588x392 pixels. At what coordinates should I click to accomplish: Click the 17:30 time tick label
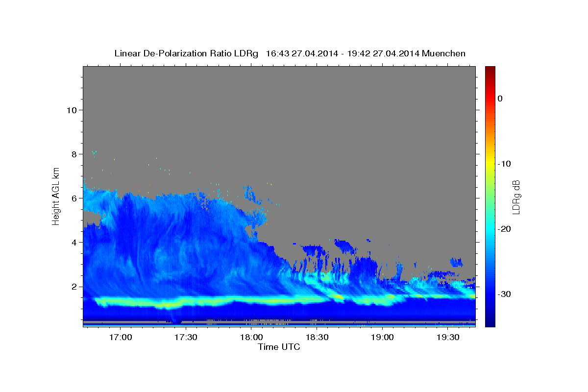[186, 337]
